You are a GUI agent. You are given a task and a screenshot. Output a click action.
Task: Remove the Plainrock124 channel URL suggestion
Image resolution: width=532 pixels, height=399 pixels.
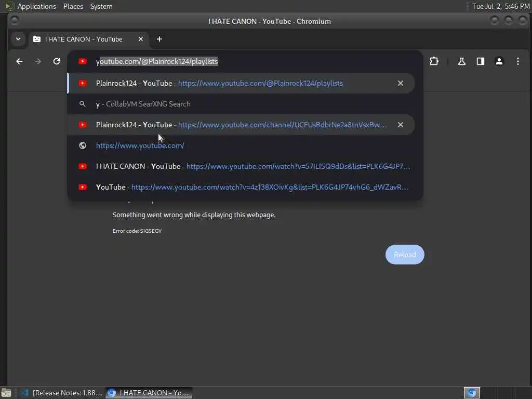[x=401, y=125]
